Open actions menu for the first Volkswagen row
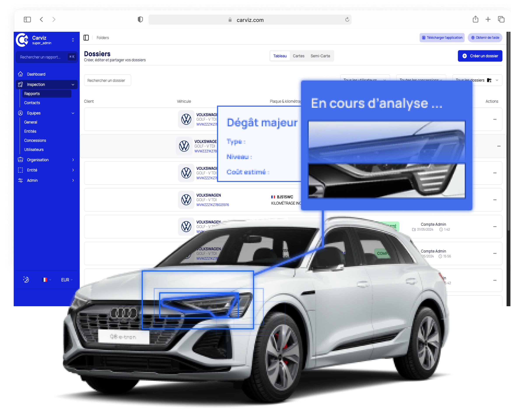 pyautogui.click(x=495, y=119)
